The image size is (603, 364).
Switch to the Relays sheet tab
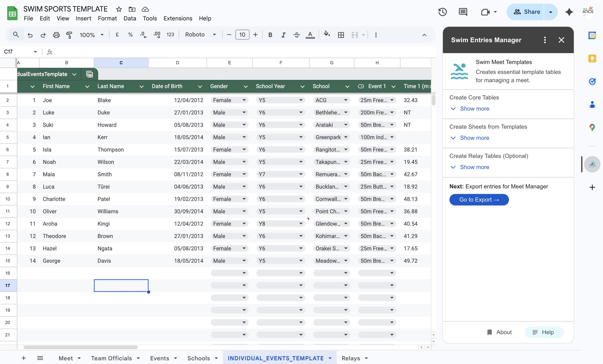(350, 358)
